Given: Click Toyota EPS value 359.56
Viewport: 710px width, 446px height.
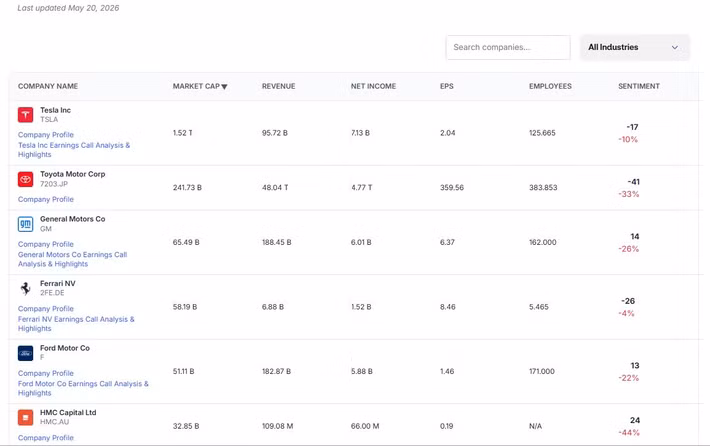Looking at the screenshot, I should [452, 187].
